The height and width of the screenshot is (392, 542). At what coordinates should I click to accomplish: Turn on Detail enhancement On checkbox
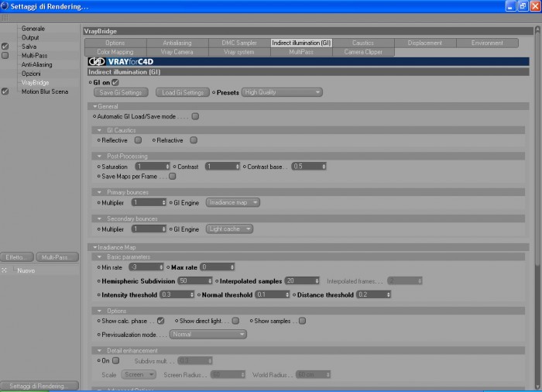pos(116,360)
